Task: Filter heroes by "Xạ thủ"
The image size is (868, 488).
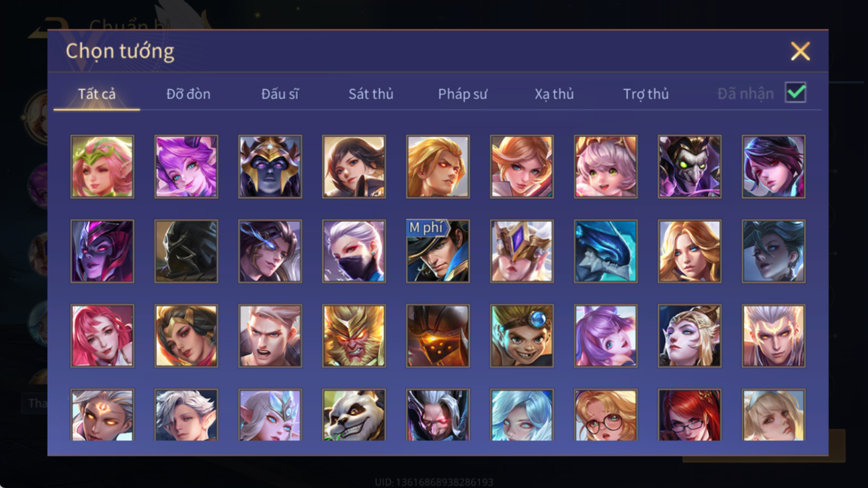Action: pyautogui.click(x=554, y=94)
